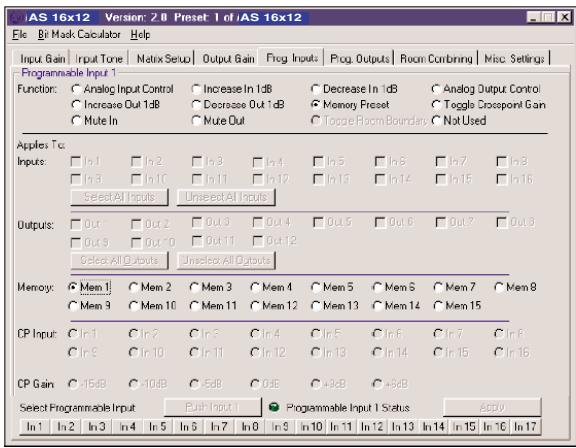Choose Mem 9 memory preset
The width and height of the screenshot is (576, 448).
89,306
